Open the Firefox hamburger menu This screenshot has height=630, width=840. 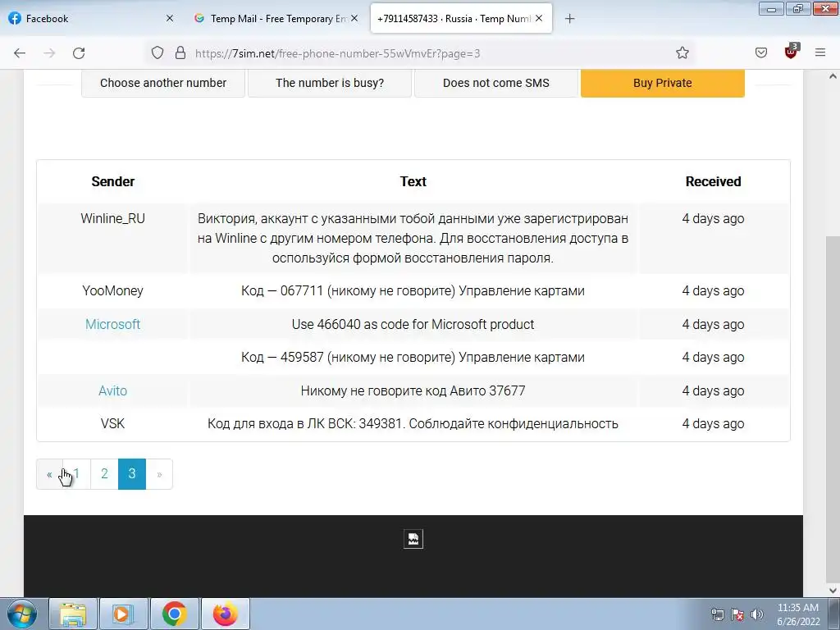point(819,52)
